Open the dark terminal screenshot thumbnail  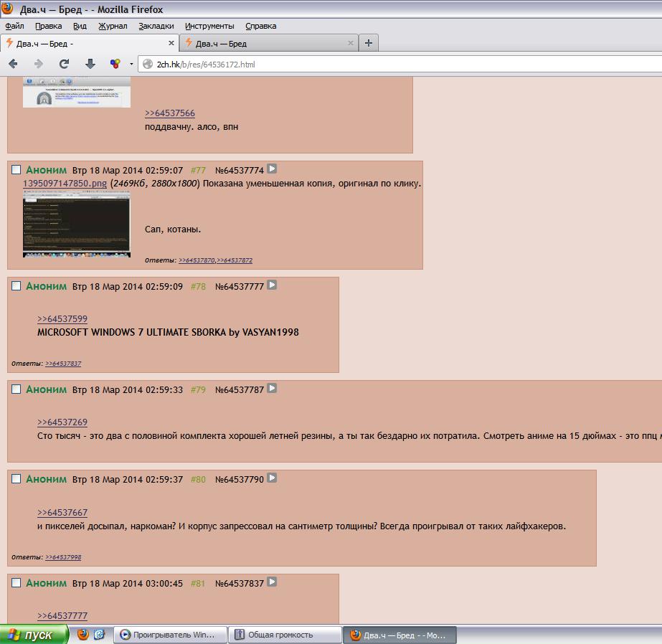(x=77, y=224)
